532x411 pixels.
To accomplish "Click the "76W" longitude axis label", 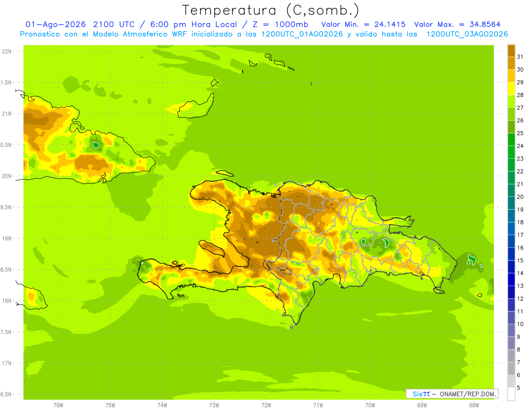I will (x=58, y=405).
